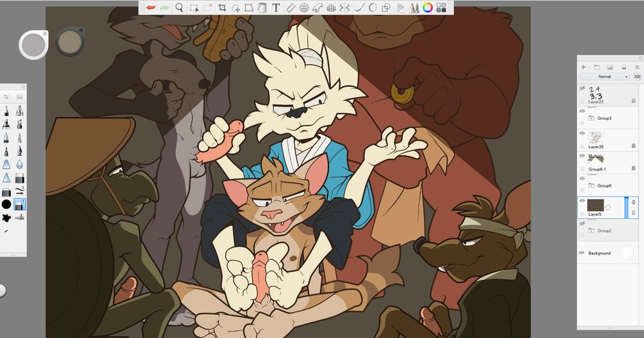Screen dimensions: 644x338
Task: Unlock Layer25 via its lock icon
Action: [x=634, y=100]
